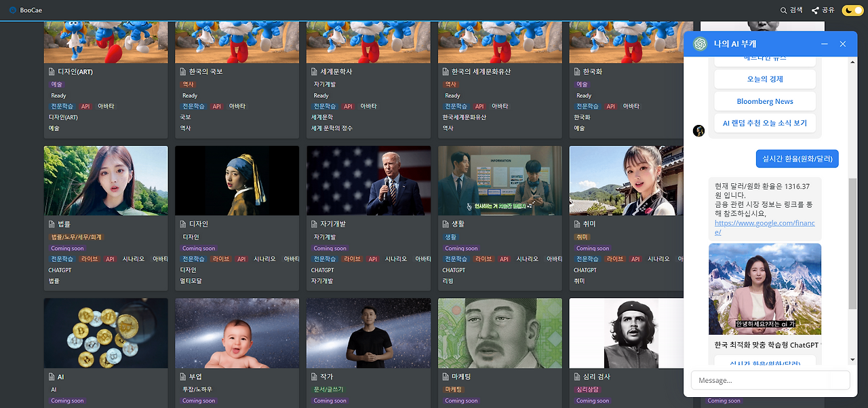Click document icon beside 한국화 title

(x=576, y=72)
